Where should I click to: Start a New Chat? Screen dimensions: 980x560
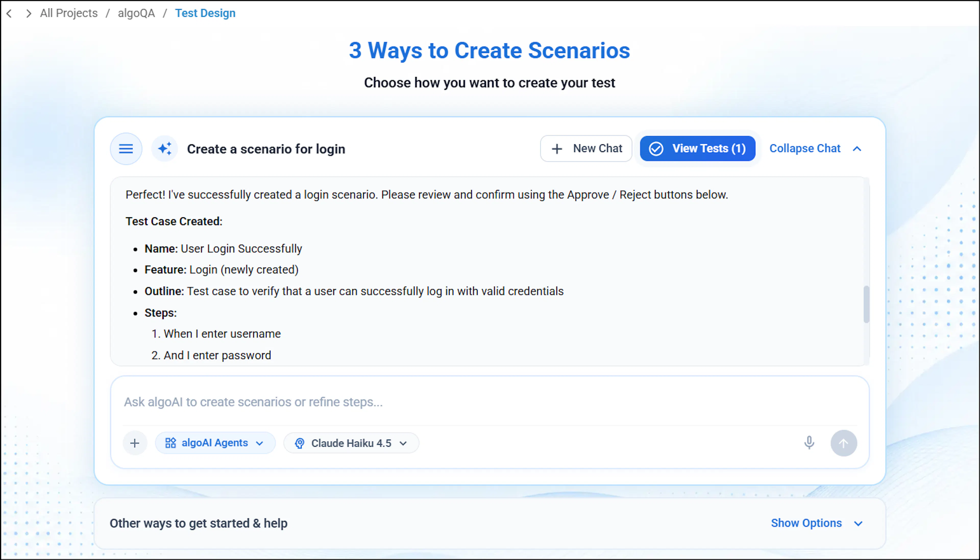[x=586, y=148]
